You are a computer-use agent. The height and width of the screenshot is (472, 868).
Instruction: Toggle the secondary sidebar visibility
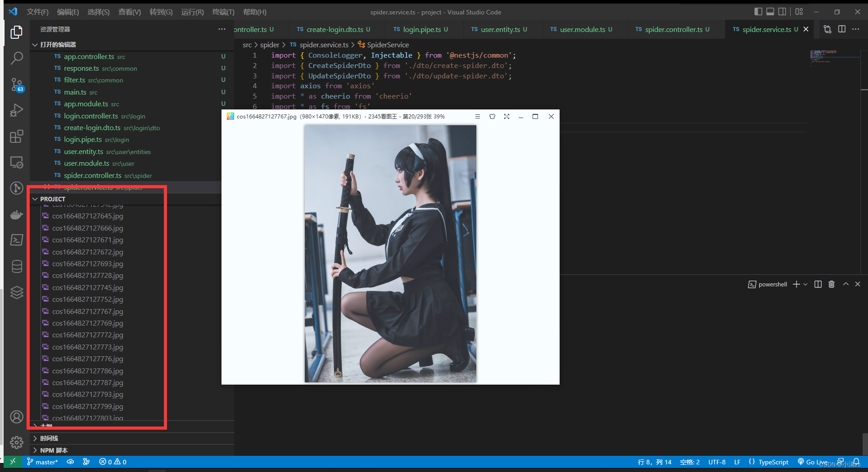pos(783,12)
